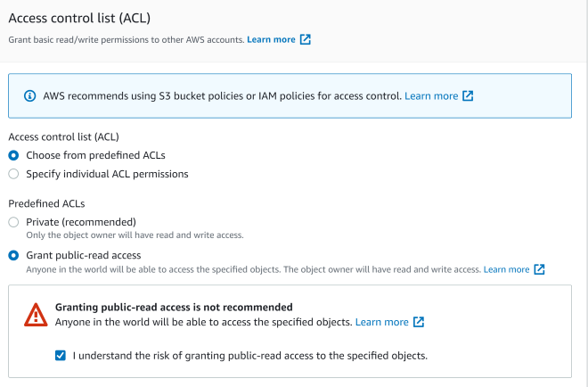Screen dimensions: 588x387
Task: Open 'Learn more' link under the ACL header
Action: 272,40
